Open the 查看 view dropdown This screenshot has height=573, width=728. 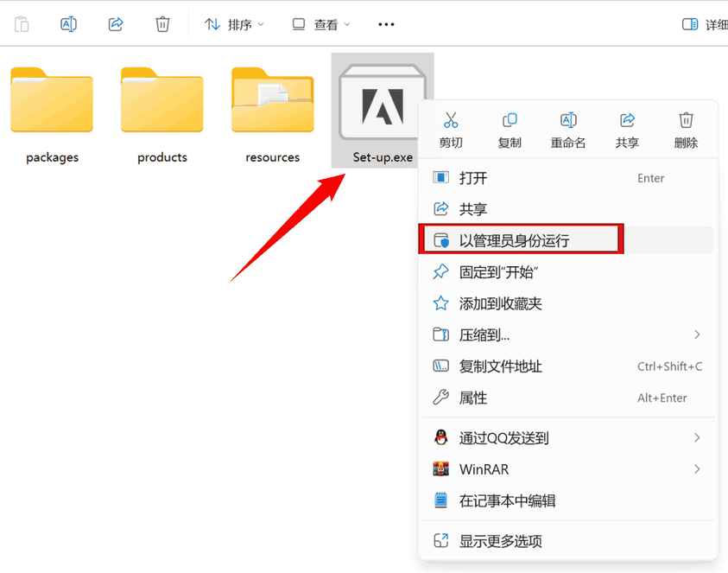coord(321,24)
